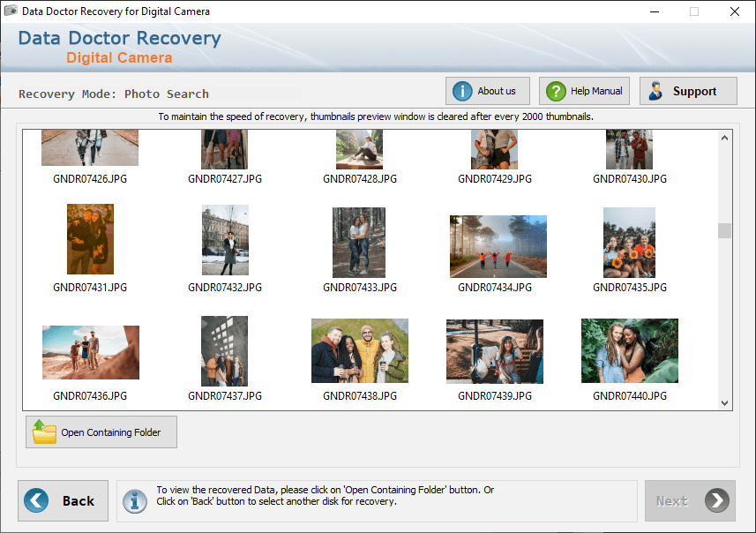The image size is (756, 533).
Task: Open the Help Manual
Action: click(584, 91)
